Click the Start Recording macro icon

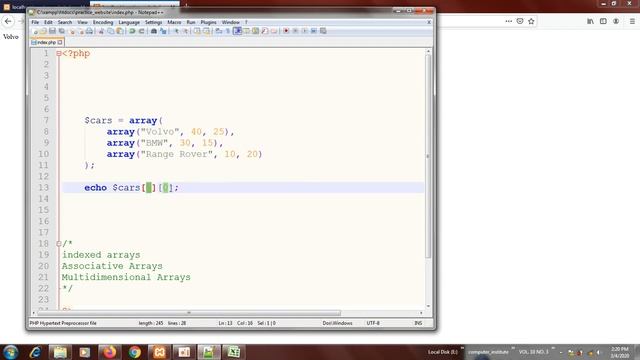286,31
